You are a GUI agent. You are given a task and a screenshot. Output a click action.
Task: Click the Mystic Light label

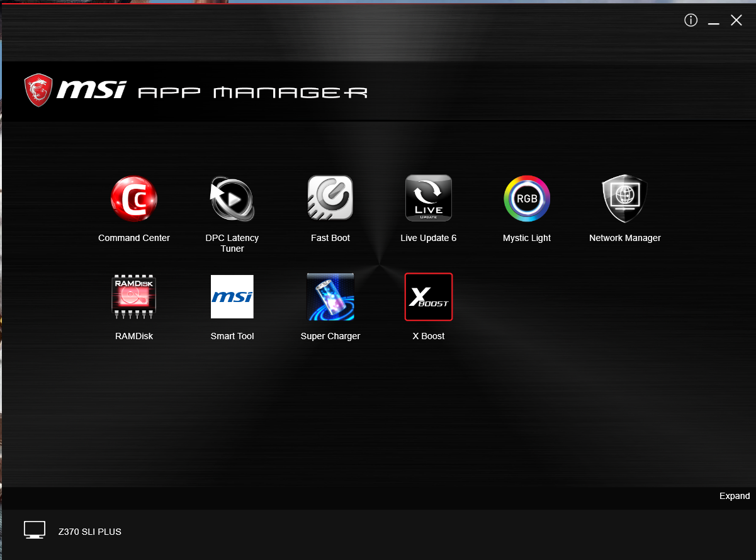pyautogui.click(x=527, y=238)
